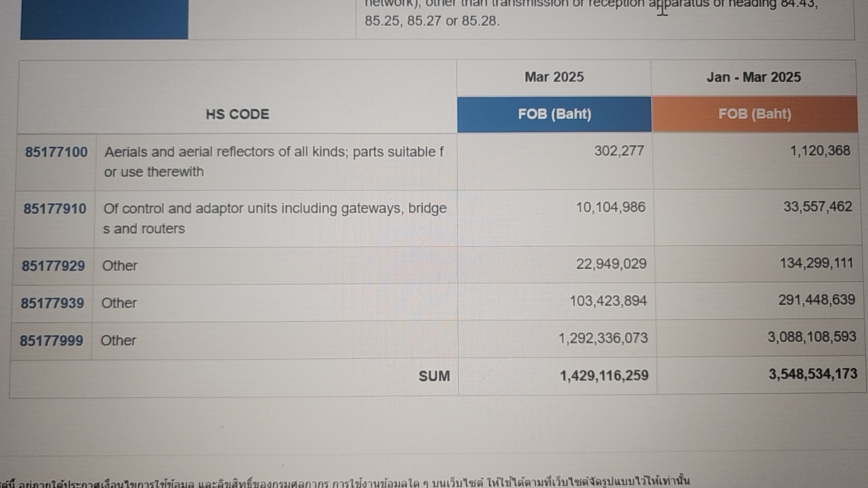
Task: Click HS code 85177910
Action: click(x=55, y=209)
